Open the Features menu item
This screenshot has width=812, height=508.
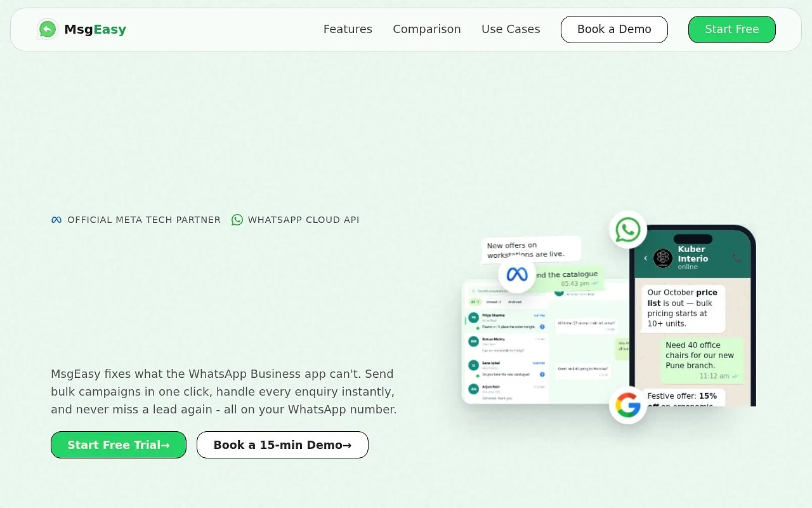coord(348,29)
